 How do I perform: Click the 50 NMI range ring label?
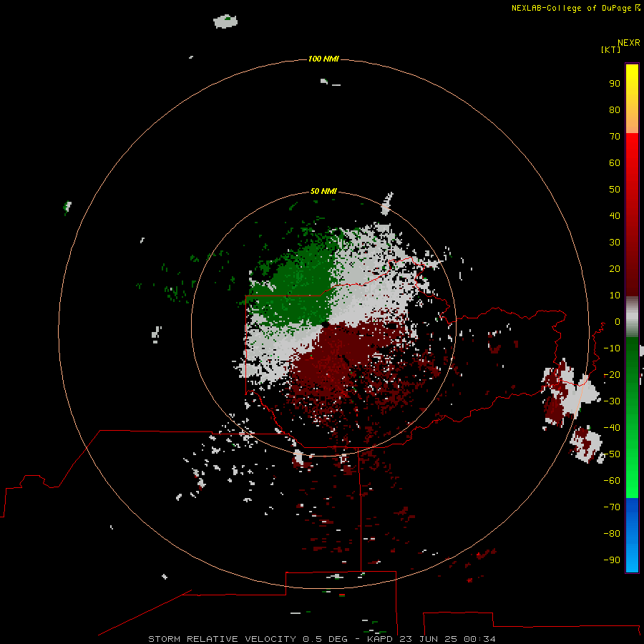pos(323,191)
